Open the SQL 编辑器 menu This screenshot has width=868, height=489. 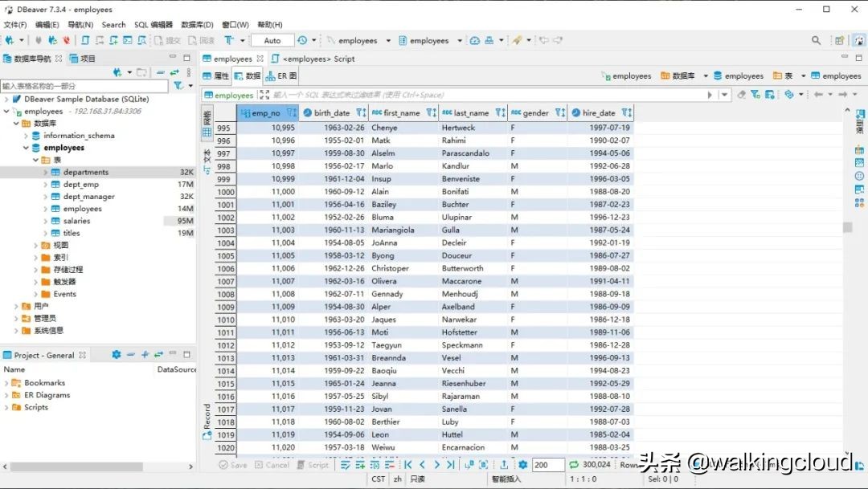click(x=154, y=24)
